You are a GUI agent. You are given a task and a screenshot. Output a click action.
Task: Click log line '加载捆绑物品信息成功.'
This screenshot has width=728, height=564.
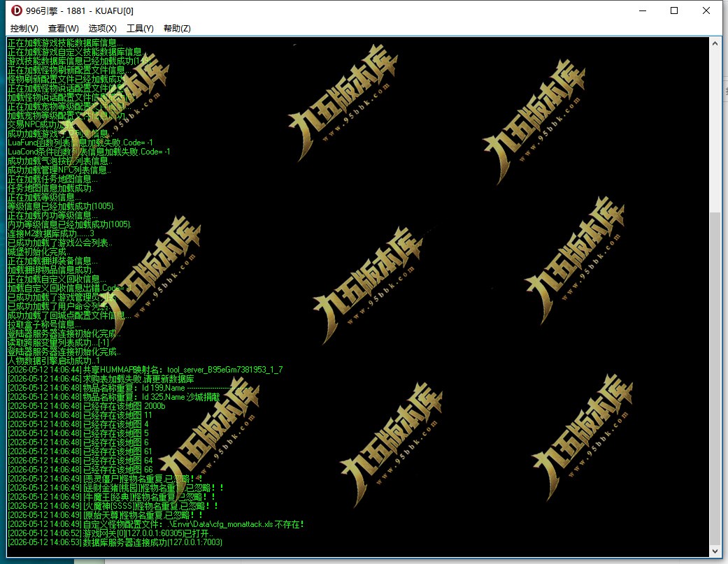[x=50, y=270]
